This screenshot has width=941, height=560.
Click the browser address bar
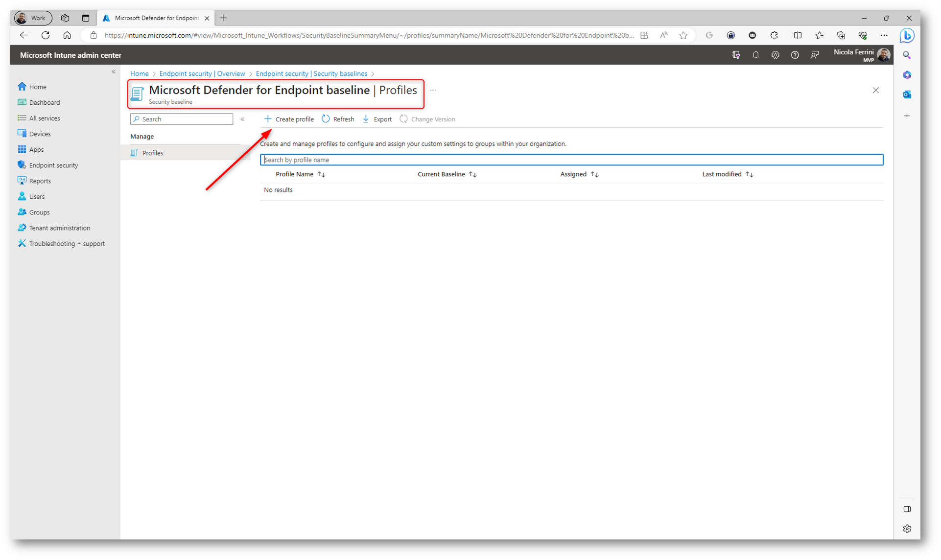pyautogui.click(x=370, y=35)
